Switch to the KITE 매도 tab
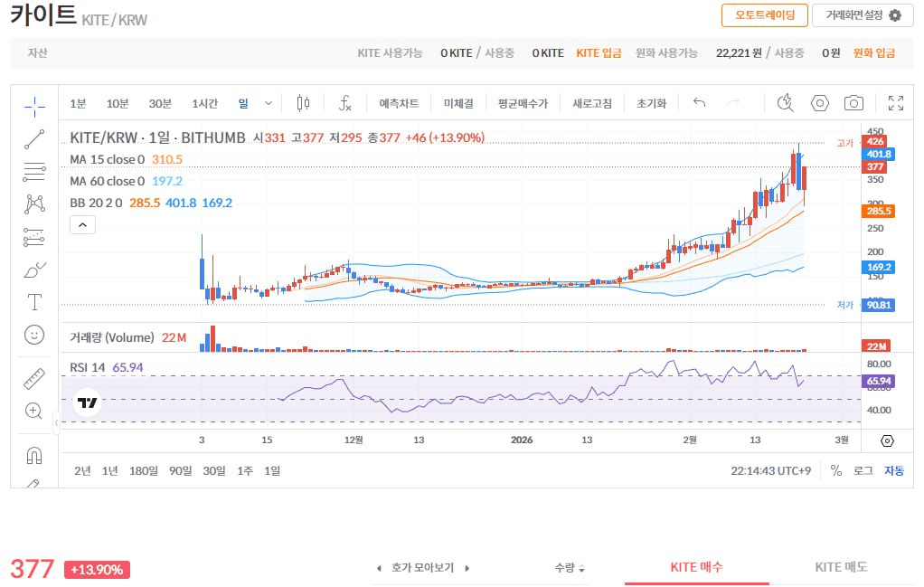Image resolution: width=924 pixels, height=587 pixels. pos(840,566)
